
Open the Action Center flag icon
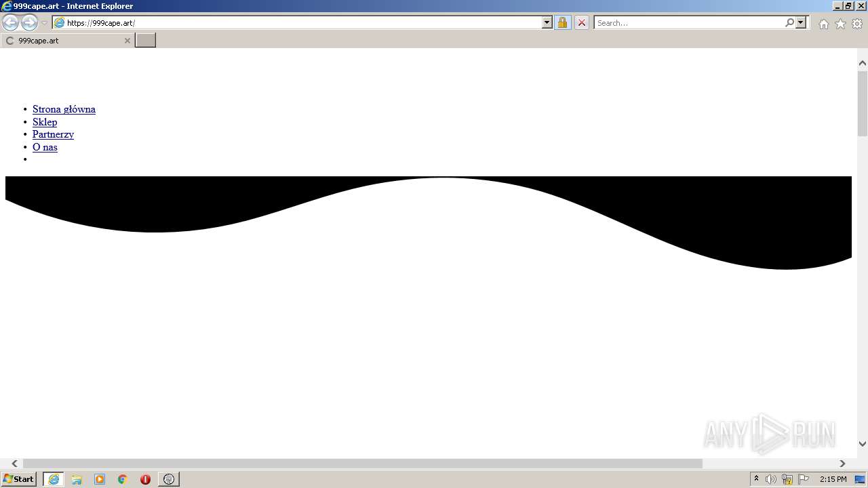pyautogui.click(x=804, y=479)
